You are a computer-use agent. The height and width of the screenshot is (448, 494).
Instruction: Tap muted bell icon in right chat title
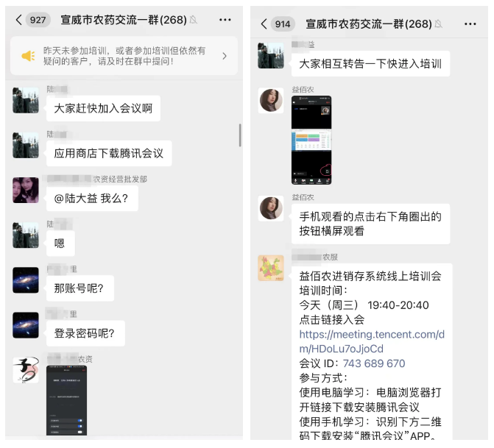tap(439, 24)
